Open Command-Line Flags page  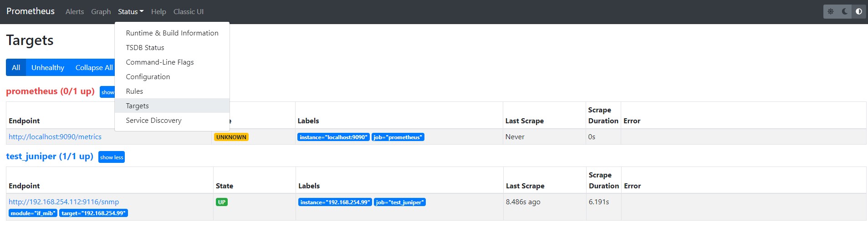tap(159, 62)
